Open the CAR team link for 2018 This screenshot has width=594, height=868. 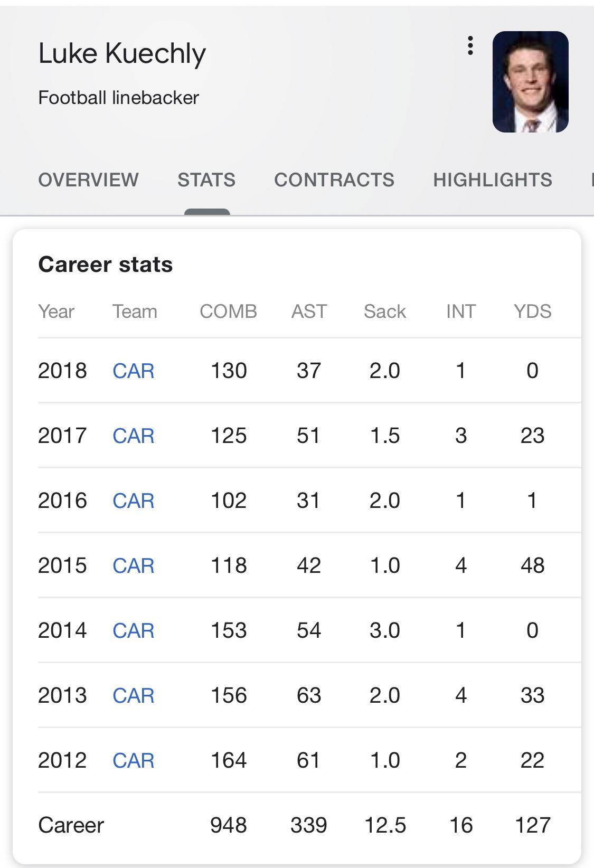[134, 371]
